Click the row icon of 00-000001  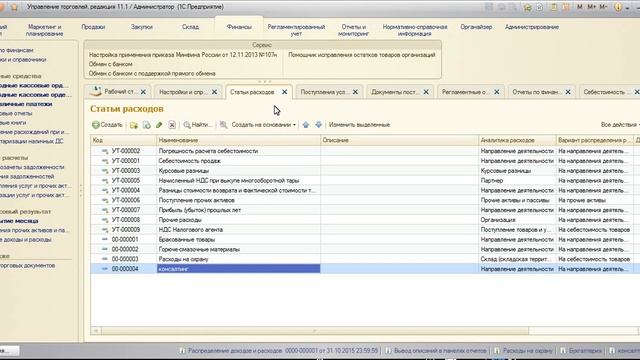pyautogui.click(x=105, y=239)
